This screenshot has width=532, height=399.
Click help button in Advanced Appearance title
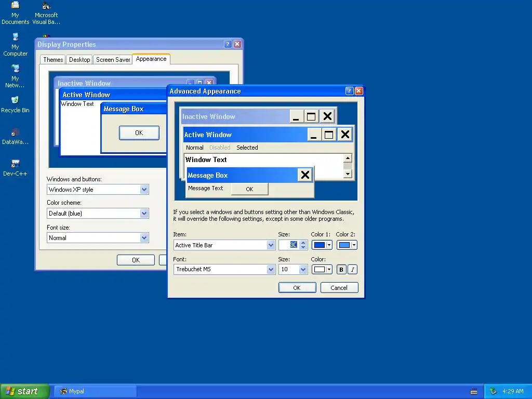click(x=349, y=91)
